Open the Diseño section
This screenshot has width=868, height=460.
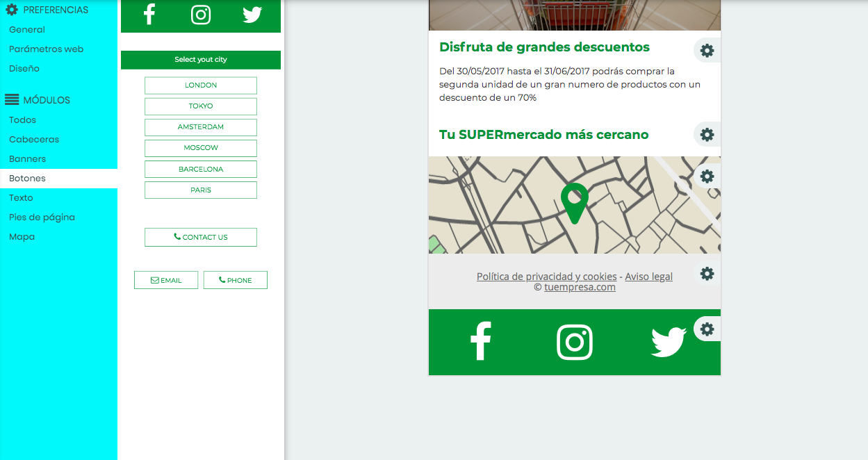tap(24, 69)
